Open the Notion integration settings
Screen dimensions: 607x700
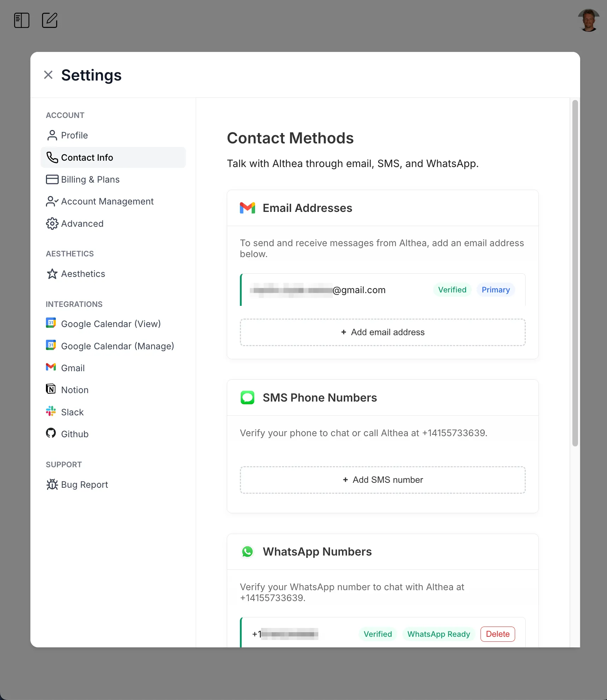[113, 390]
